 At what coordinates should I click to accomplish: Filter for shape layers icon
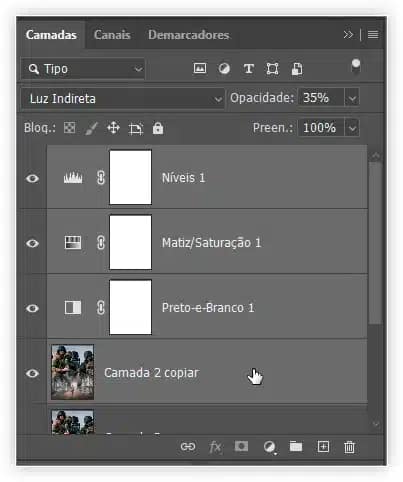pyautogui.click(x=272, y=69)
